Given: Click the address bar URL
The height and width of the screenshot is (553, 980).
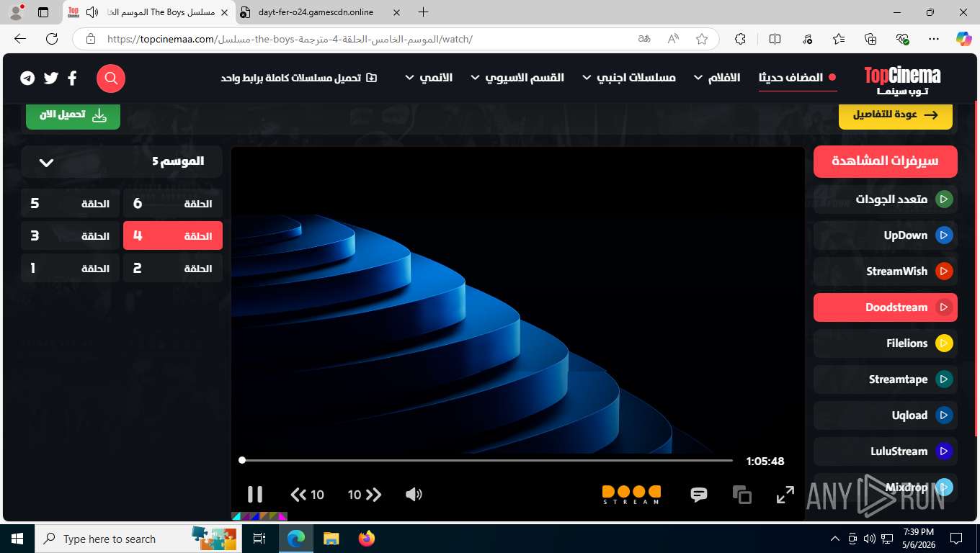Looking at the screenshot, I should tap(290, 39).
